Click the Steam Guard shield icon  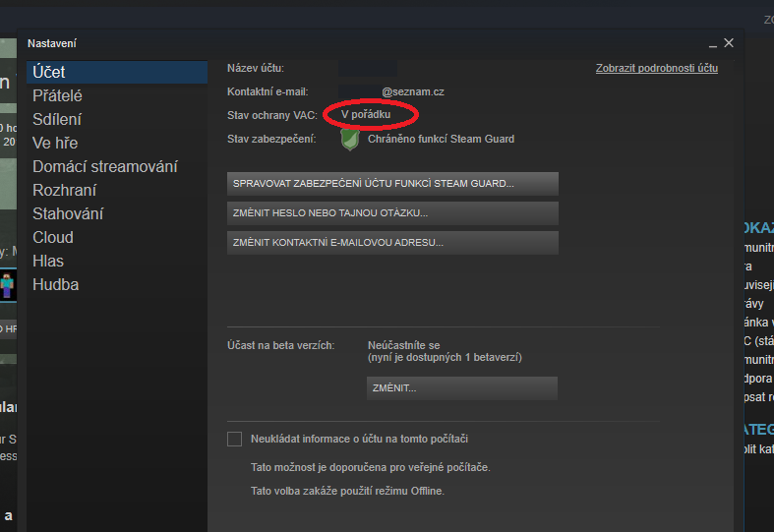[349, 140]
